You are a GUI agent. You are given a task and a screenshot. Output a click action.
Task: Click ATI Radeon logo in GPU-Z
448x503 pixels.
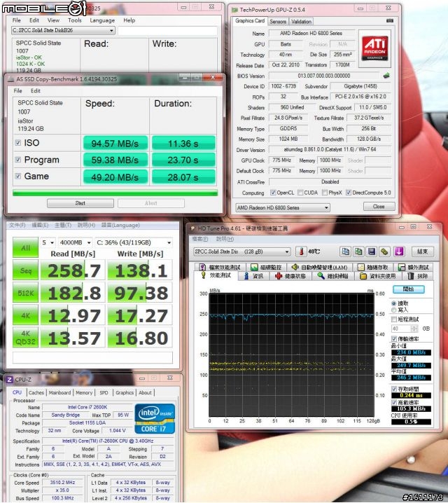coord(374,48)
